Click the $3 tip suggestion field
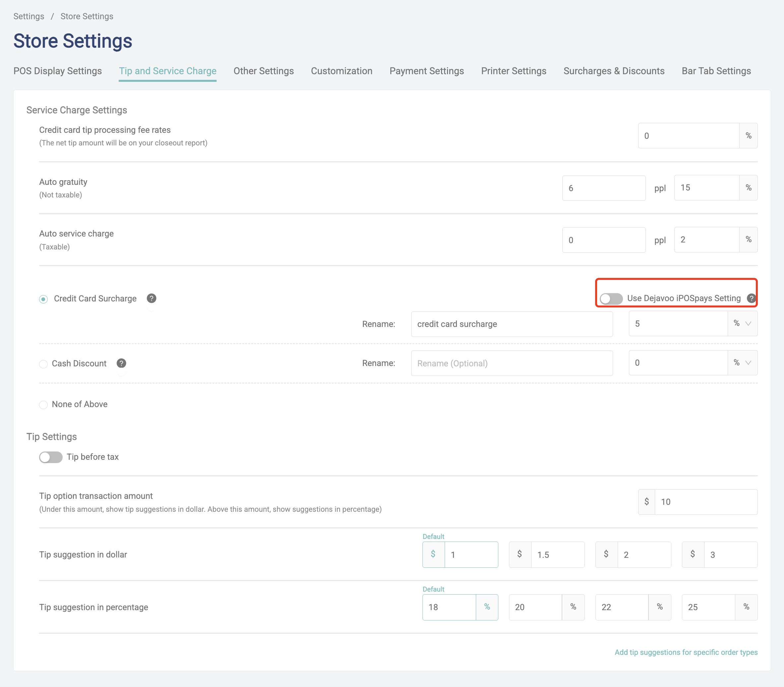 pos(730,555)
